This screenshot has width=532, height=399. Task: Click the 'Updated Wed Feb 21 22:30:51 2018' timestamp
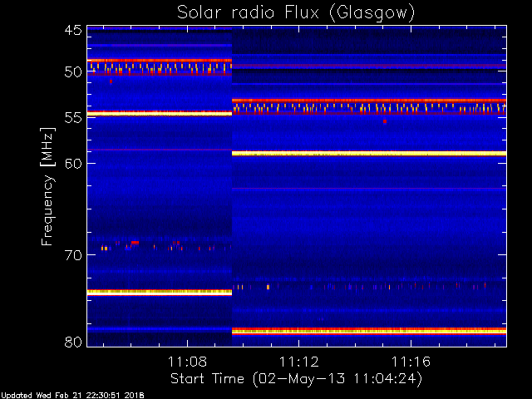tap(72, 396)
